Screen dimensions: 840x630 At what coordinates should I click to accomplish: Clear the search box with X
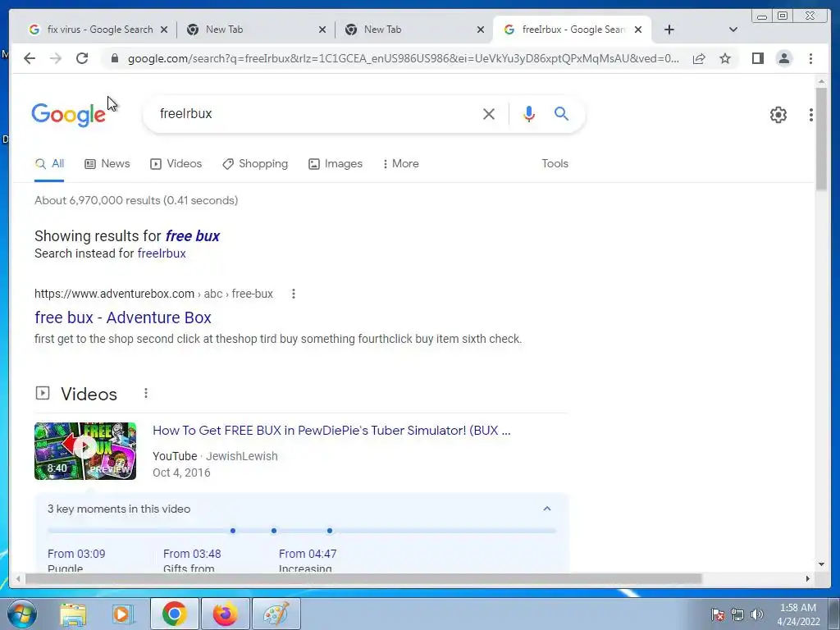pyautogui.click(x=489, y=113)
